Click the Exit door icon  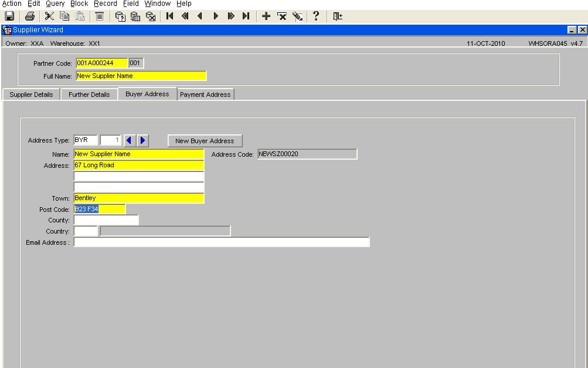pos(338,16)
